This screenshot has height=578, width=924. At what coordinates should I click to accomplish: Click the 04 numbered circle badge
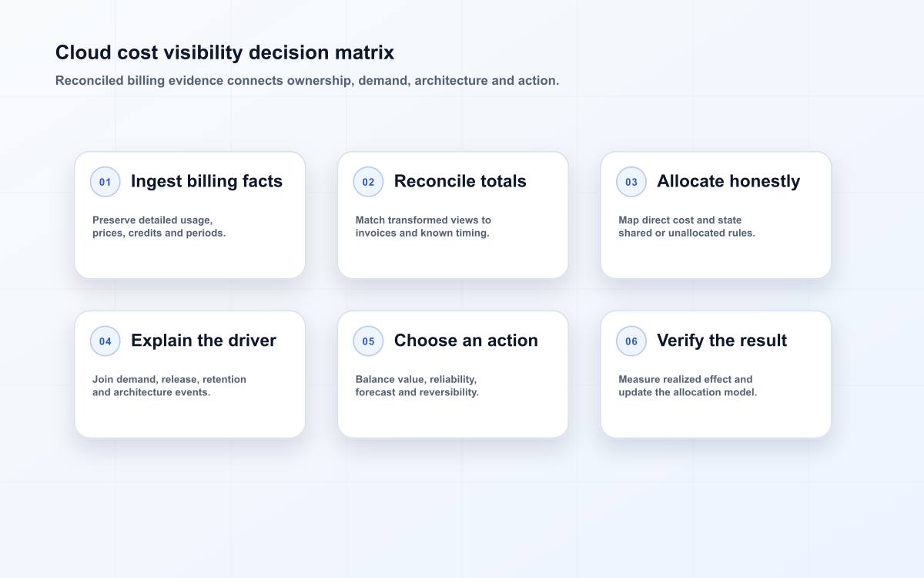105,341
